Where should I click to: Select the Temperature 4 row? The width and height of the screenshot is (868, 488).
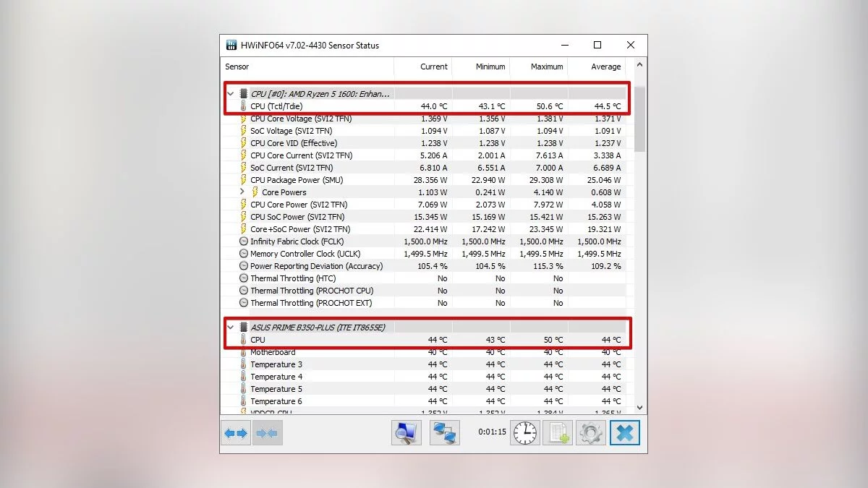pyautogui.click(x=424, y=377)
